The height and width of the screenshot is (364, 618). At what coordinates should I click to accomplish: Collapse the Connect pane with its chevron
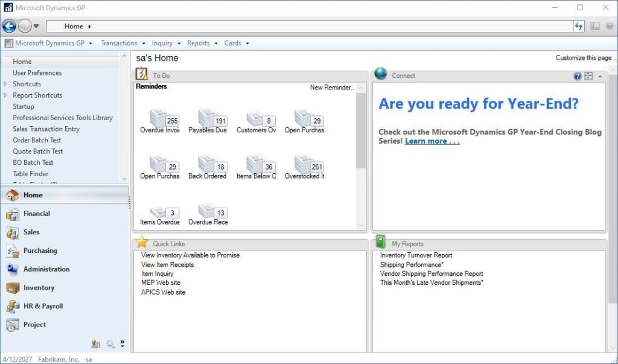[x=600, y=76]
